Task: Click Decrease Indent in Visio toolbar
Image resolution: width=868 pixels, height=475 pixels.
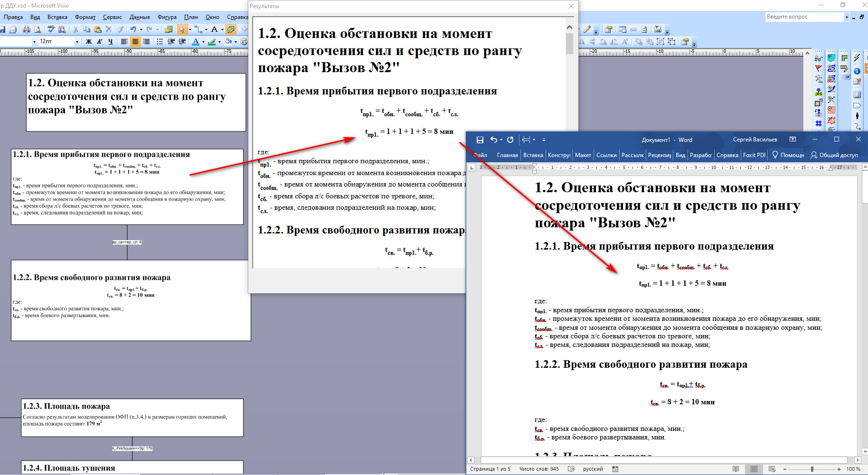Action: point(170,42)
